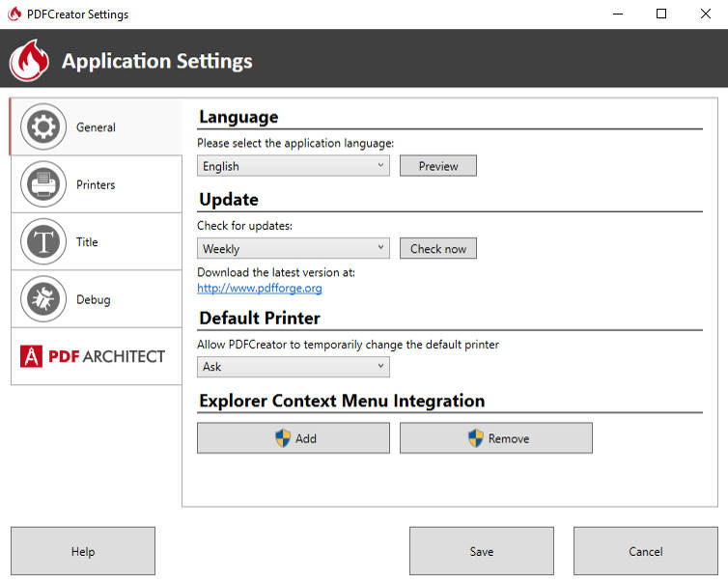The image size is (728, 584).
Task: Close the PDFCreator Settings window
Action: (705, 14)
